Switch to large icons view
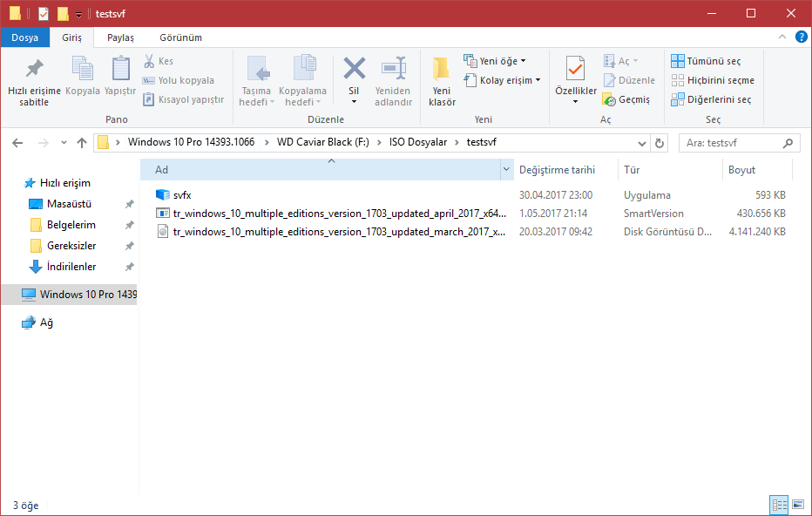Image resolution: width=812 pixels, height=516 pixels. (x=798, y=504)
